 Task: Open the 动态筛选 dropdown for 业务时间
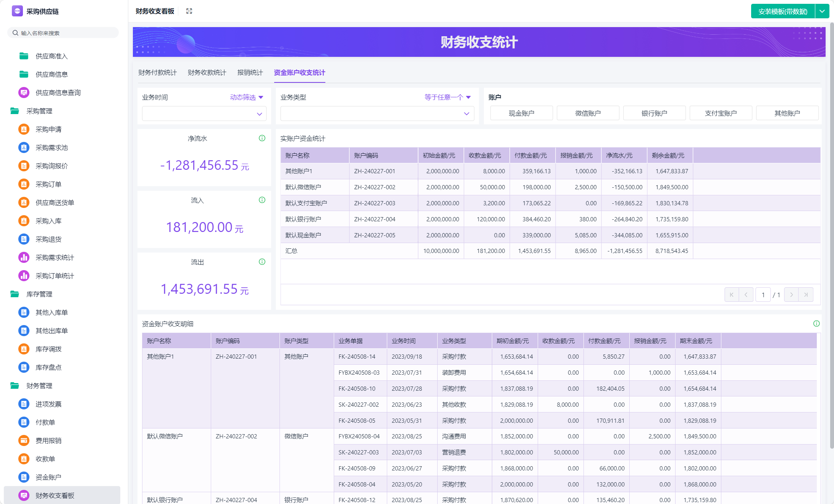247,97
